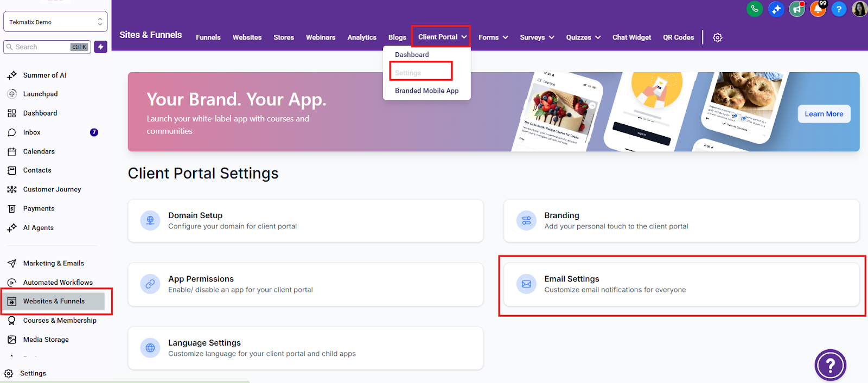Open the QR Codes tab

[x=679, y=37]
